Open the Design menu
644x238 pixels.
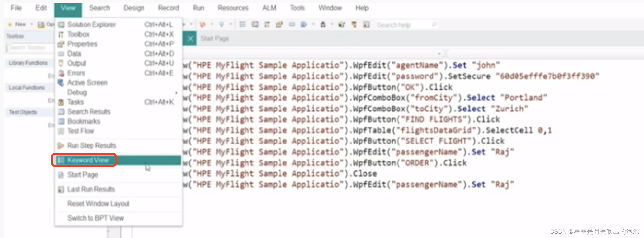pyautogui.click(x=134, y=8)
